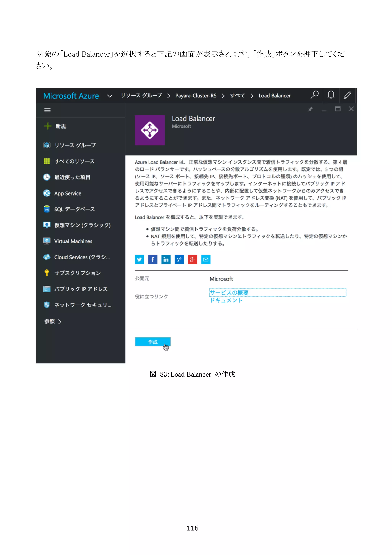Share via Facebook icon

[153, 260]
